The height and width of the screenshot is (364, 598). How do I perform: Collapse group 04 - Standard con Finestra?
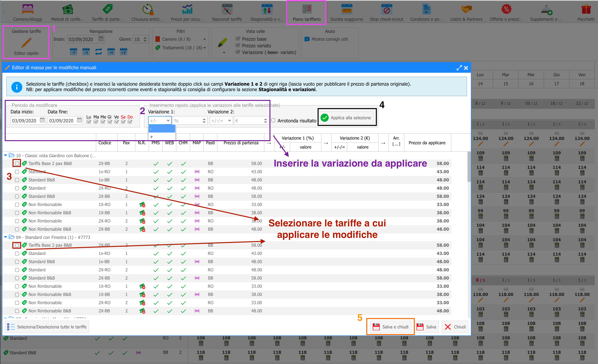click(5, 237)
